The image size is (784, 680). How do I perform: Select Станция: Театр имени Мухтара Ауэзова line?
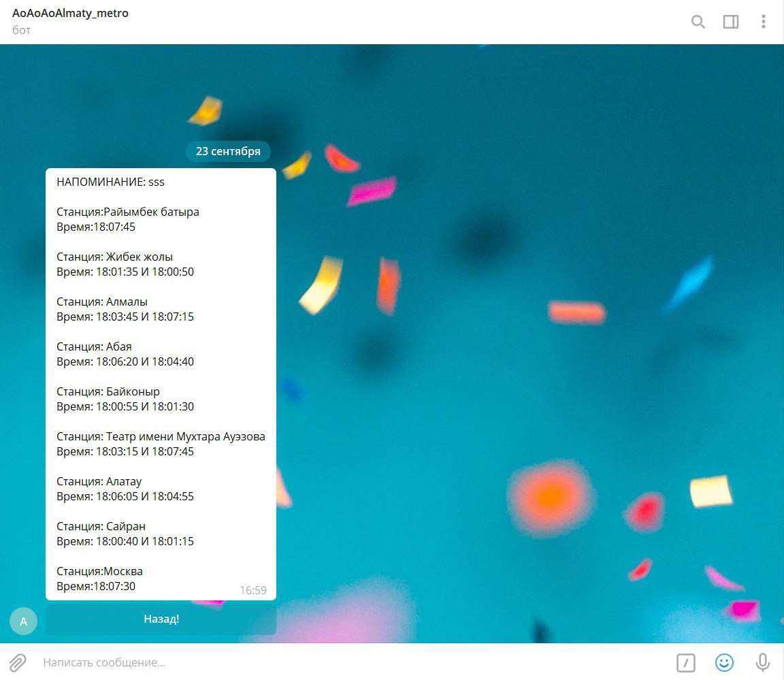[161, 437]
